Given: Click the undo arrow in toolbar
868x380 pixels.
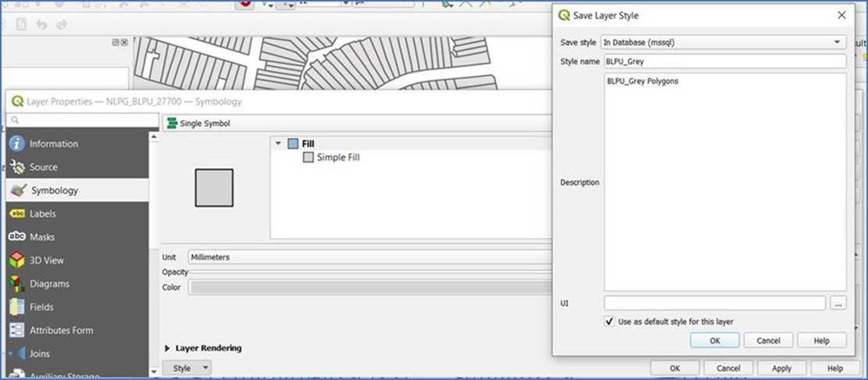Looking at the screenshot, I should [41, 24].
